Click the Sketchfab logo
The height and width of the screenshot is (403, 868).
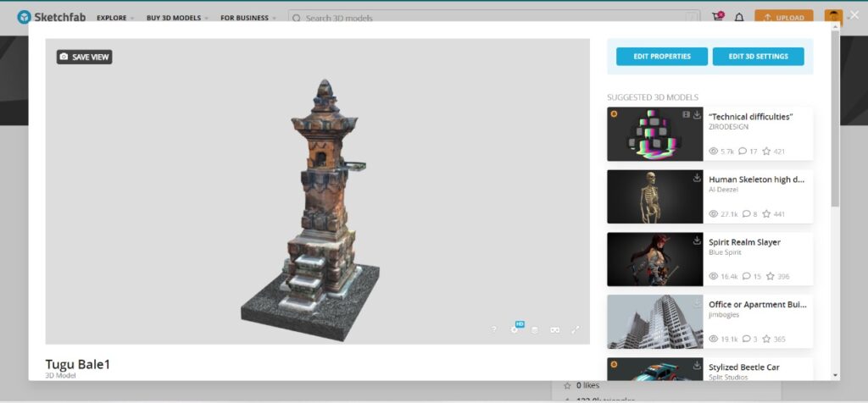click(52, 17)
